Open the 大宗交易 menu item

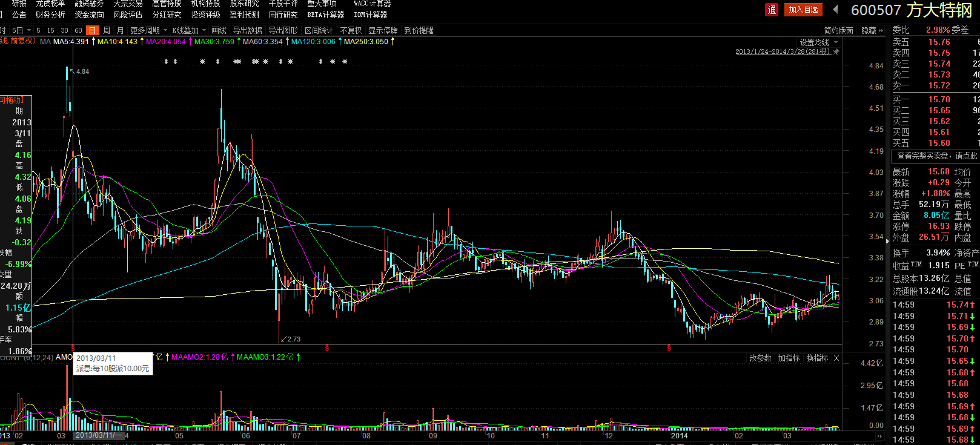(x=128, y=4)
